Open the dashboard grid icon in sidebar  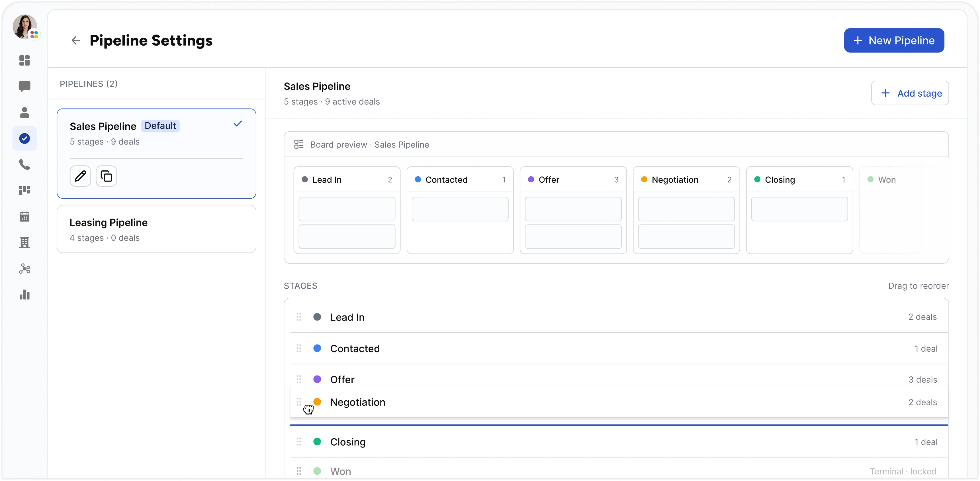(24, 60)
